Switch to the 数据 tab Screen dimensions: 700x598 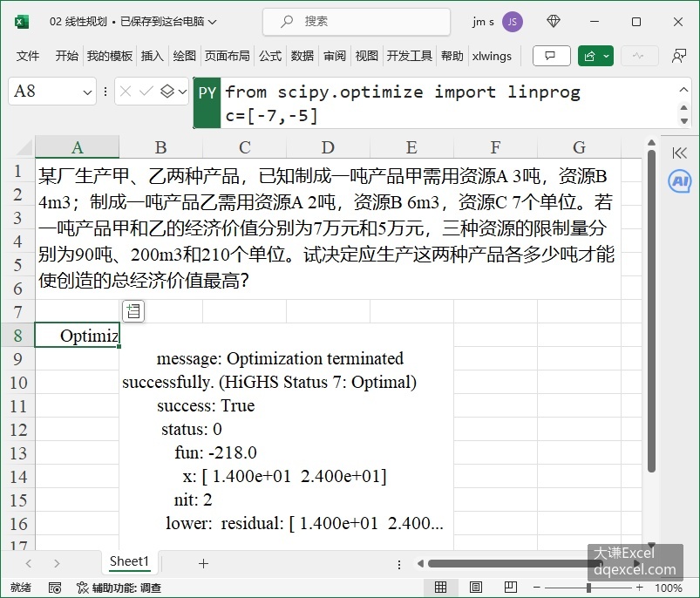pos(302,56)
